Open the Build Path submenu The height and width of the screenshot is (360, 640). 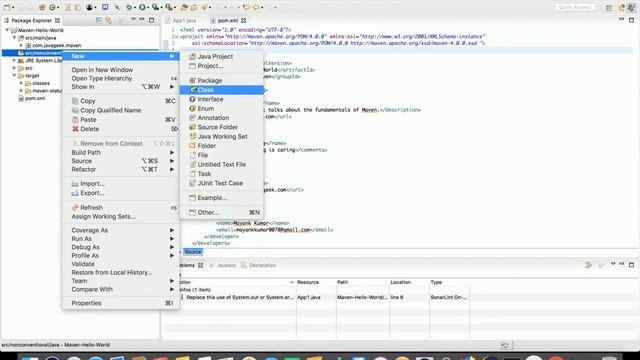point(121,153)
